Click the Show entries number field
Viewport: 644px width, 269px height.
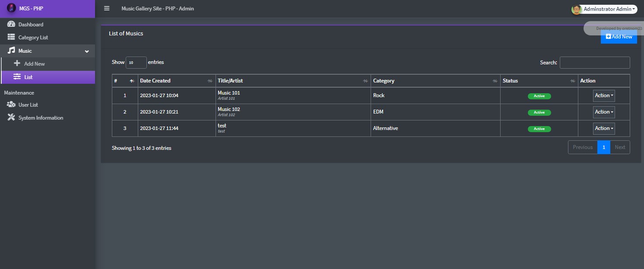pos(136,63)
